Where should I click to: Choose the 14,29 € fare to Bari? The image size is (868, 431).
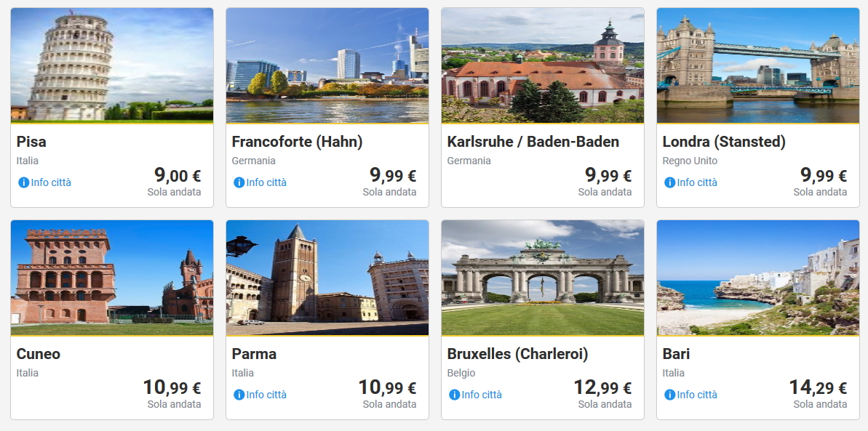click(x=818, y=387)
